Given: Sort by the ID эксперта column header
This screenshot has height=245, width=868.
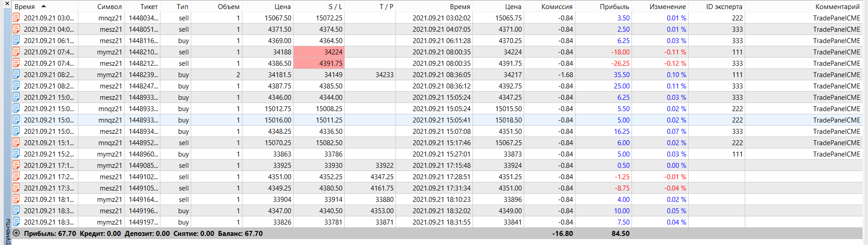Looking at the screenshot, I should point(724,7).
